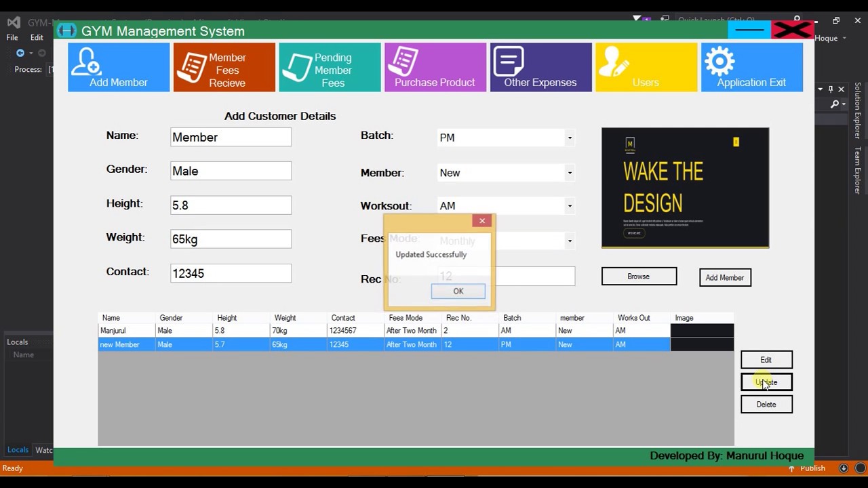Click the Add Member button under image

pos(725,277)
